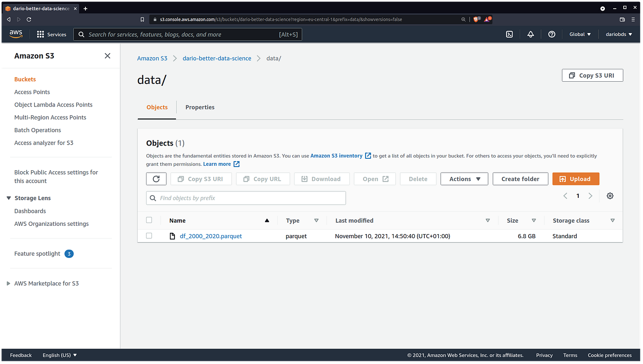Click the browser back arrow

[x=8, y=19]
